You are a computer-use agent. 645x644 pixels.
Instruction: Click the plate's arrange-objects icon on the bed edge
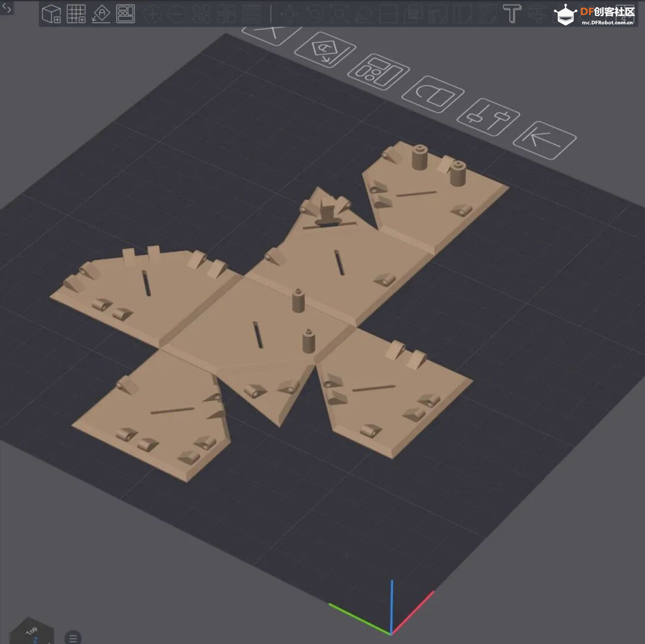[x=379, y=72]
